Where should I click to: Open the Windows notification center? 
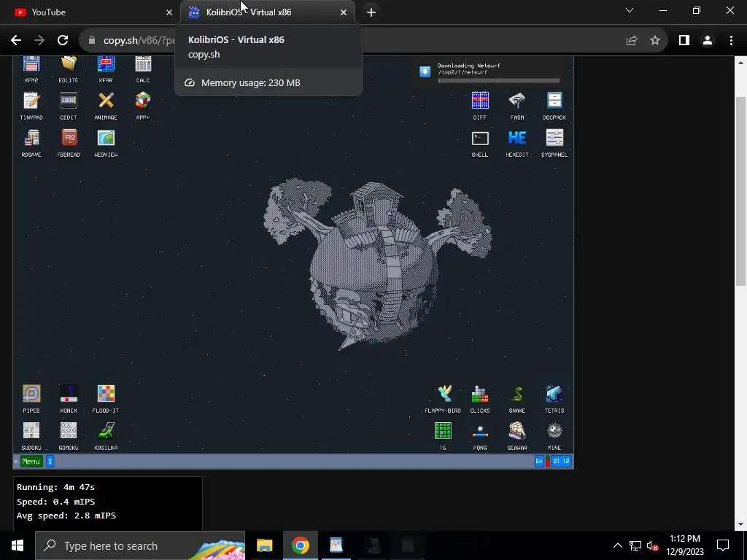(723, 545)
